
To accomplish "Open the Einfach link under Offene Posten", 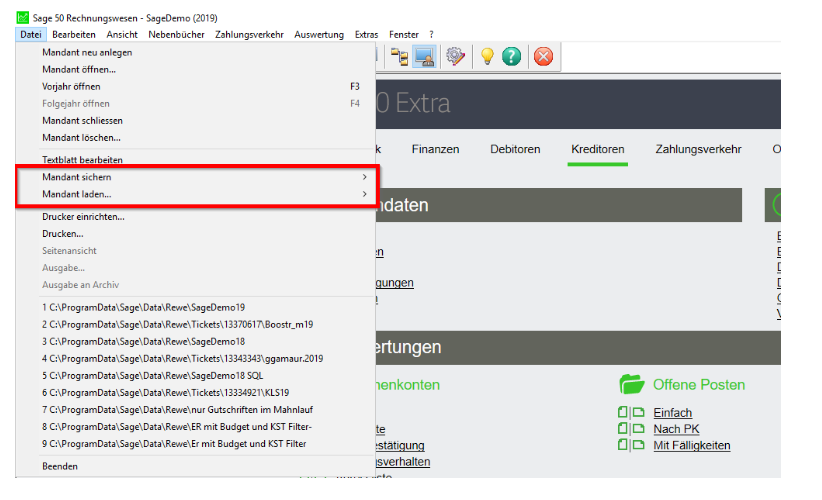I will click(673, 413).
